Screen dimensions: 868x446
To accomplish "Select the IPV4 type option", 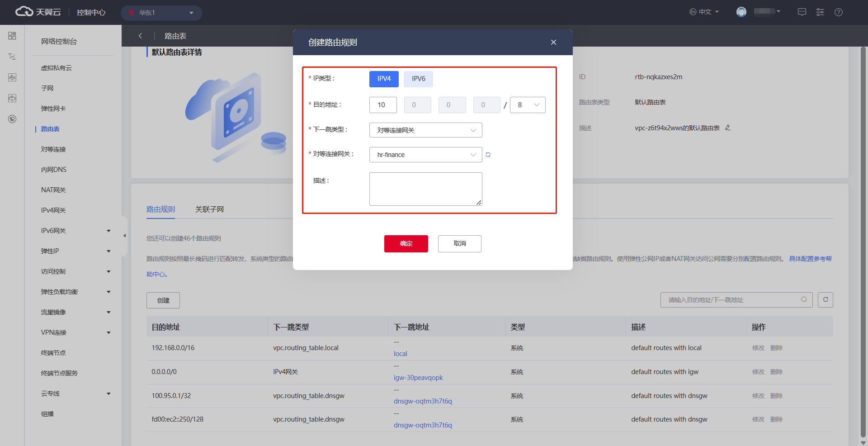I will [x=384, y=79].
